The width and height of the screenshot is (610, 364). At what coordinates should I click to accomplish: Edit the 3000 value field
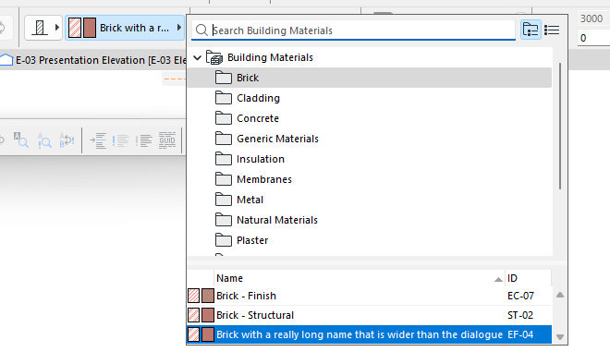(592, 18)
